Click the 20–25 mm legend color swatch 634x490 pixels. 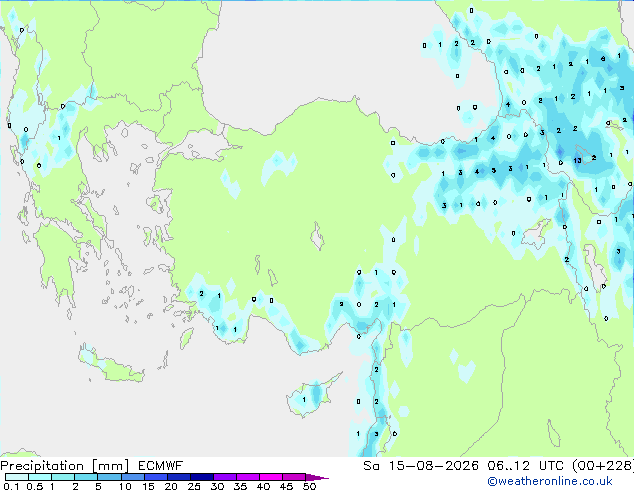pos(179,477)
